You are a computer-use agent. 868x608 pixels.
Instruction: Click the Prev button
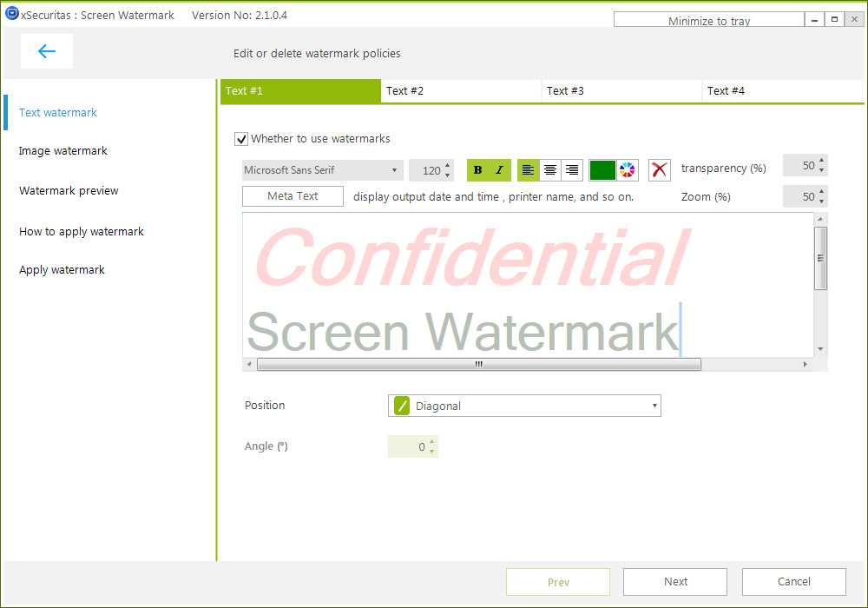[558, 581]
